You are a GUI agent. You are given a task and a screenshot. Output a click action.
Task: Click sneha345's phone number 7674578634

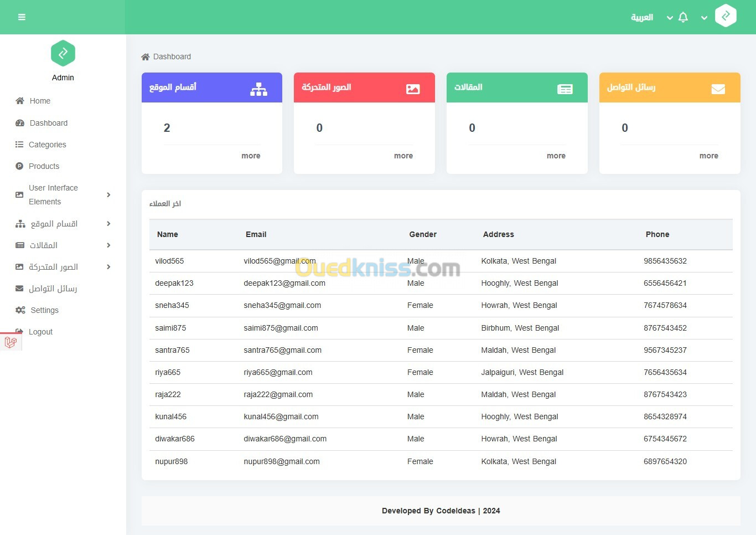[665, 305]
